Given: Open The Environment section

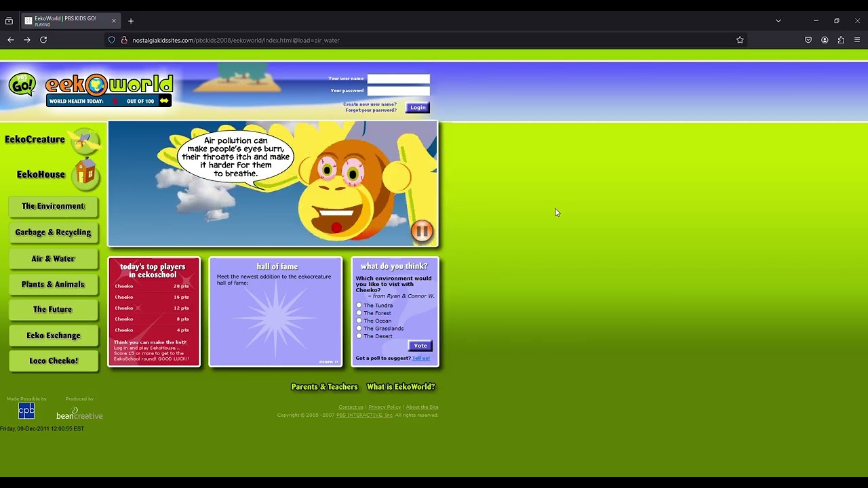Looking at the screenshot, I should point(54,206).
